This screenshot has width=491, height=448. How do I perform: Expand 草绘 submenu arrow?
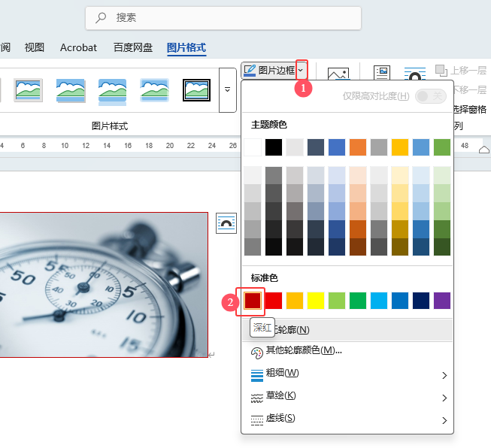tap(444, 398)
